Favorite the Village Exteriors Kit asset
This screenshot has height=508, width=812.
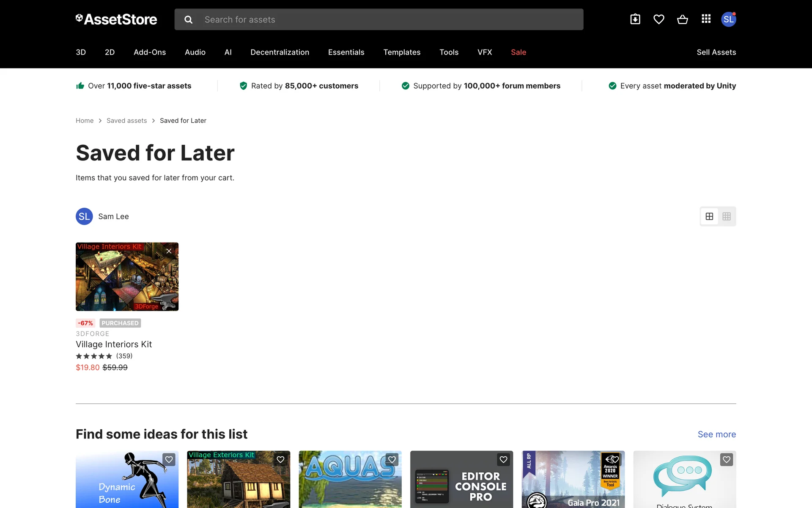[x=280, y=459]
